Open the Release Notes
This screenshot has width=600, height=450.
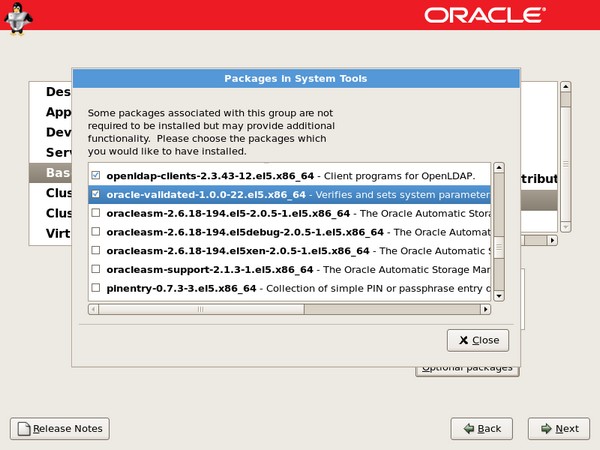pyautogui.click(x=60, y=429)
